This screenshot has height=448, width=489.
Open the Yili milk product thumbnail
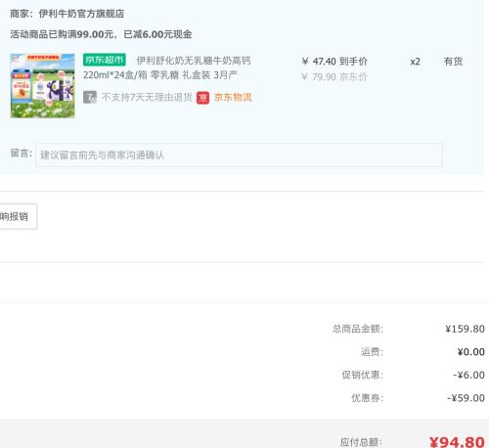coord(42,86)
